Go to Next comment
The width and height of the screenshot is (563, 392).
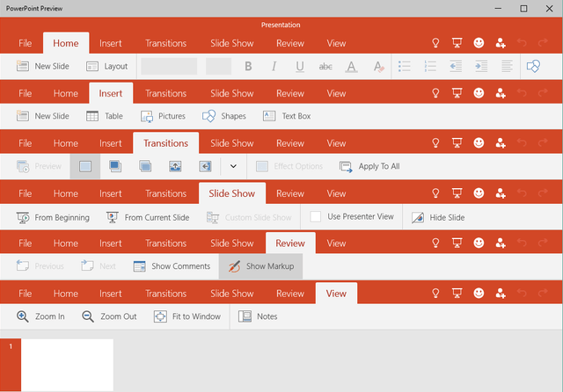click(x=99, y=266)
